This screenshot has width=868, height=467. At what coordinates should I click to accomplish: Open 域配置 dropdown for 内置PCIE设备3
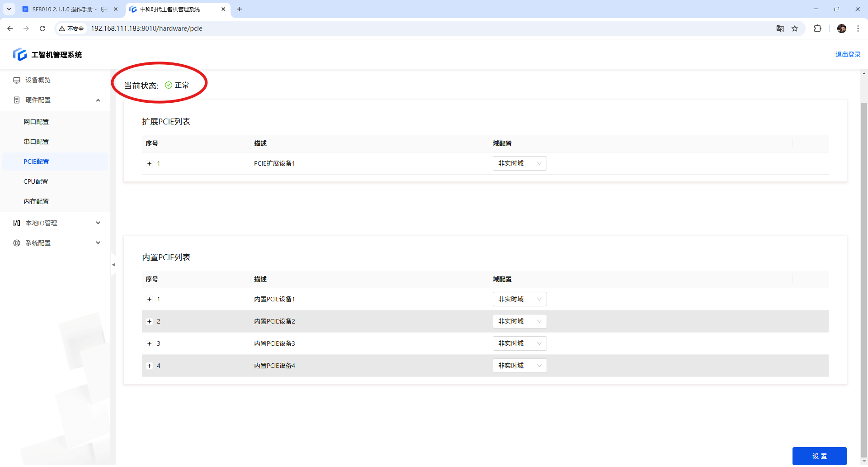pyautogui.click(x=519, y=343)
